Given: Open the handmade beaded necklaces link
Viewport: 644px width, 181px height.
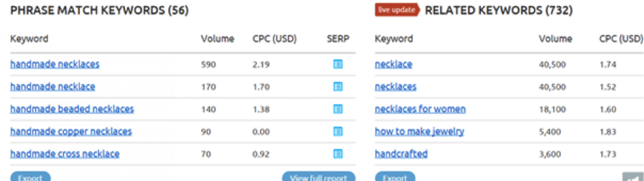Looking at the screenshot, I should click(x=72, y=109).
